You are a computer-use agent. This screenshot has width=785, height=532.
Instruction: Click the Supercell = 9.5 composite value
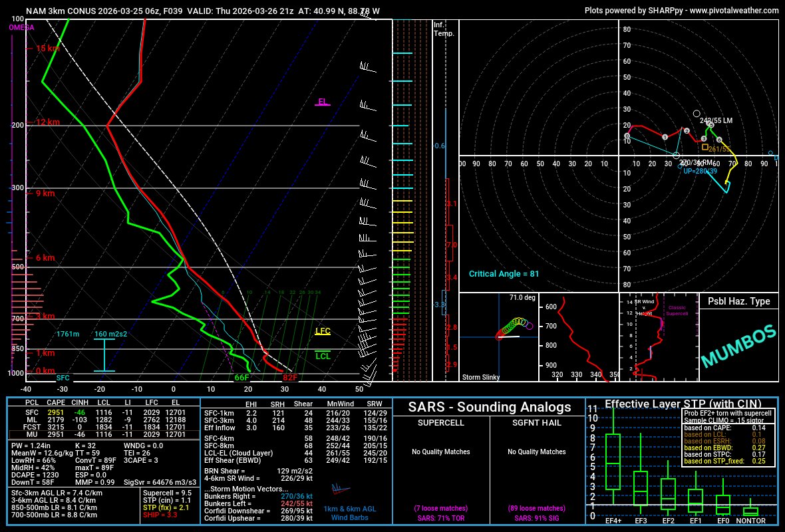(167, 493)
